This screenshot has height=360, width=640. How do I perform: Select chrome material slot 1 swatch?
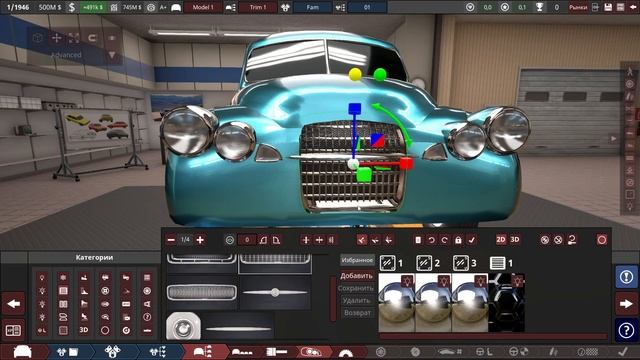click(397, 302)
